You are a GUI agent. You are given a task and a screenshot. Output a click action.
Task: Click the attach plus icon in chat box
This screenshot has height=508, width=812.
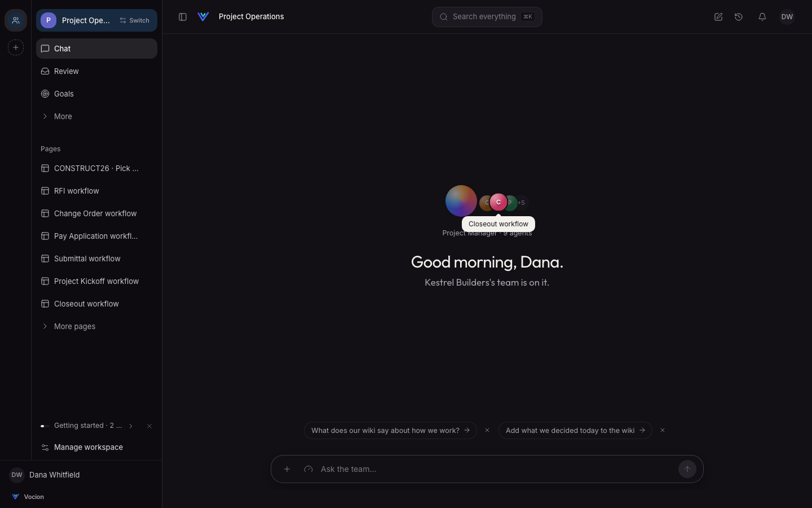287,469
